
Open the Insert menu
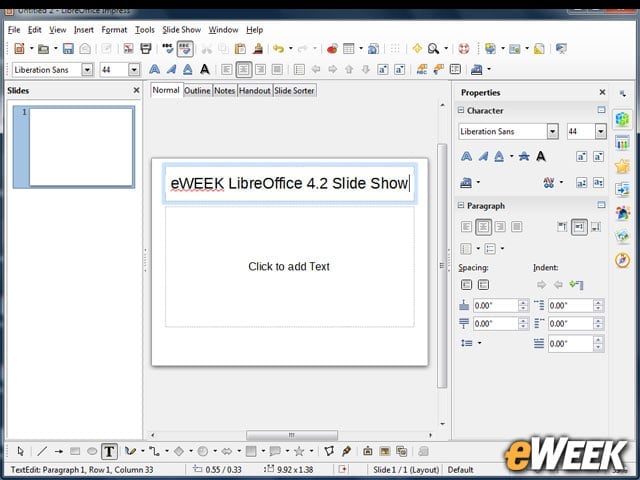(84, 30)
